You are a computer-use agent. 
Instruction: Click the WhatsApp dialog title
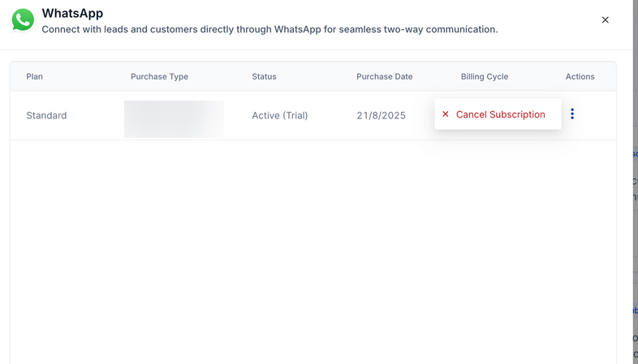pyautogui.click(x=72, y=14)
